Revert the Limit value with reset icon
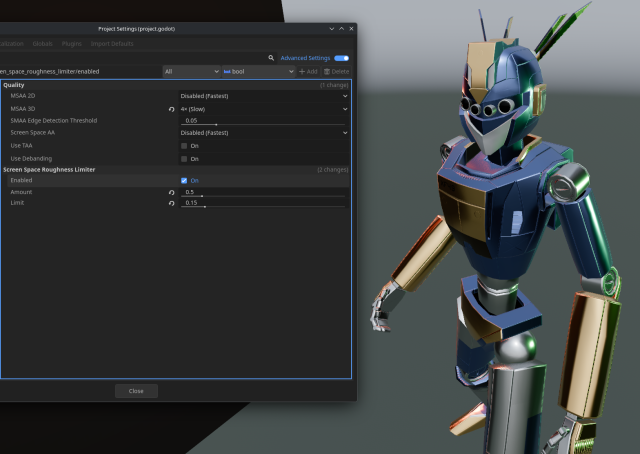This screenshot has height=454, width=640. tap(171, 203)
